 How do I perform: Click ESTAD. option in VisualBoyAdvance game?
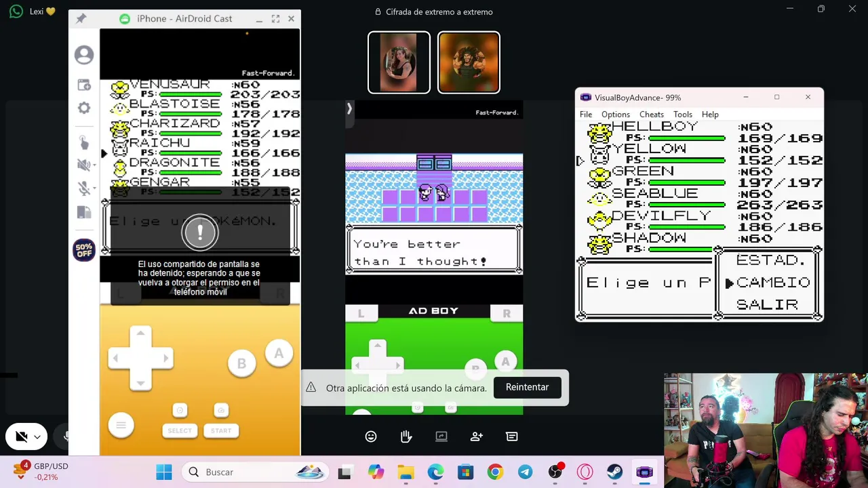(771, 260)
